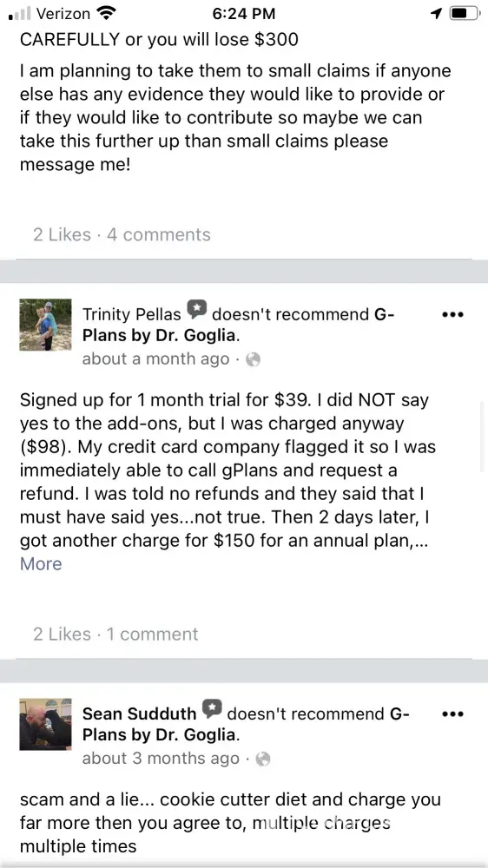Open options menu for Sean Sudduth review
488x868 pixels.
[x=452, y=714]
